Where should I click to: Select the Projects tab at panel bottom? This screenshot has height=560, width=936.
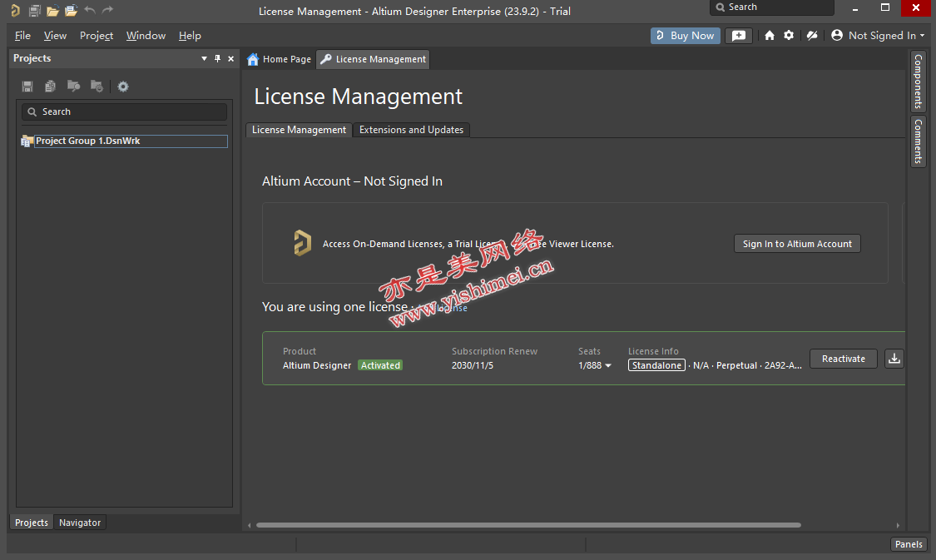tap(32, 523)
